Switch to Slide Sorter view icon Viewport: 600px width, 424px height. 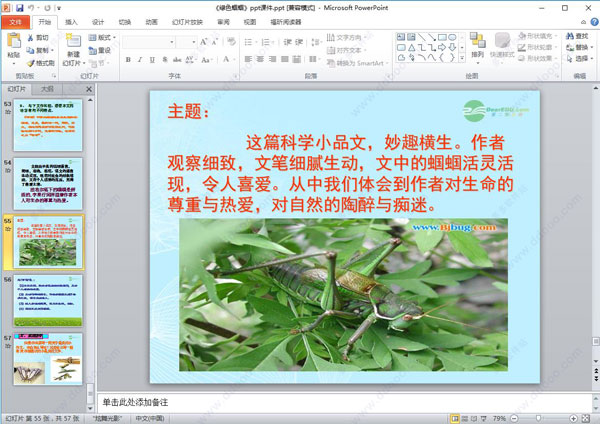tap(465, 419)
